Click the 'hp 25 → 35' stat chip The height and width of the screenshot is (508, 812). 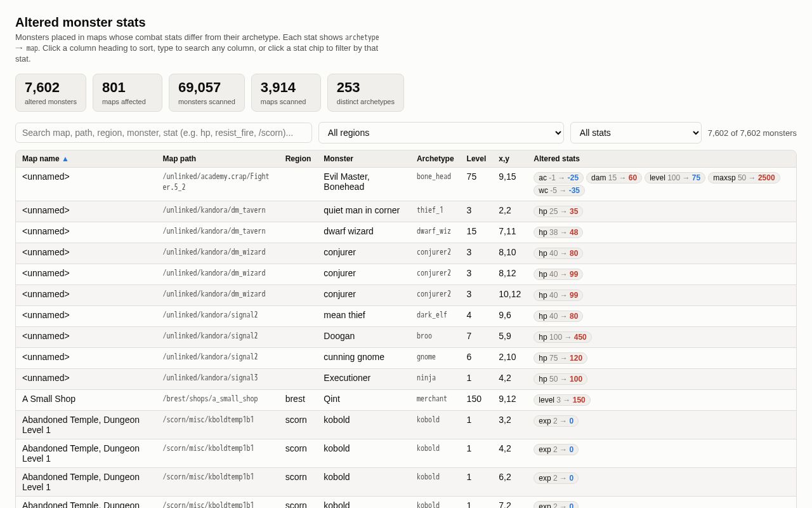[558, 211]
